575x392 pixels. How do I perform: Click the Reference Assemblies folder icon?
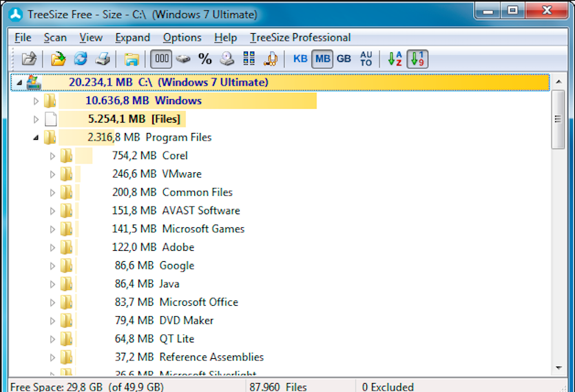pyautogui.click(x=66, y=357)
